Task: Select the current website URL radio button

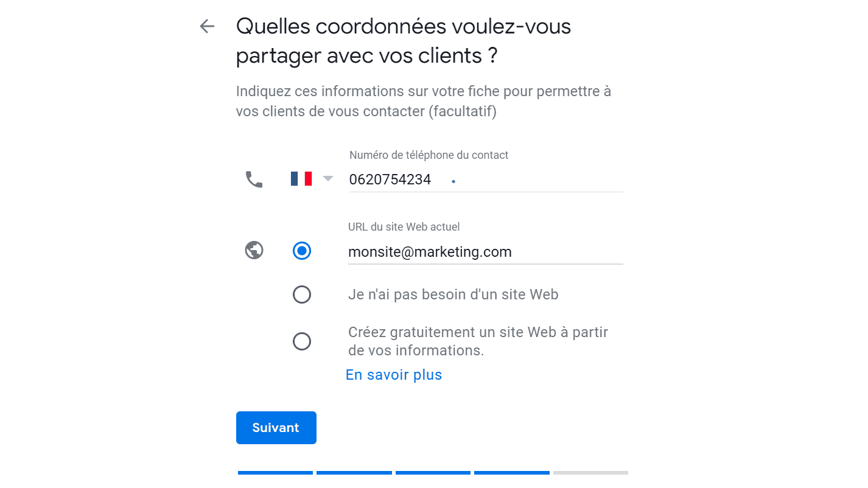Action: 302,251
